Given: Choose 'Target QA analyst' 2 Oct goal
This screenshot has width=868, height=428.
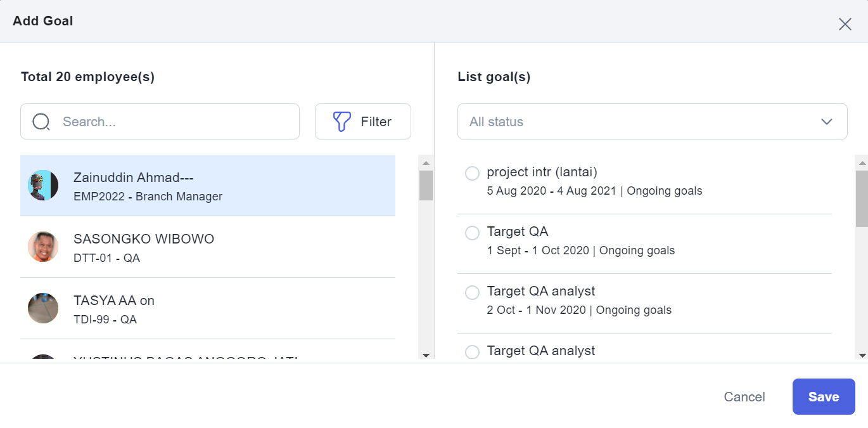Looking at the screenshot, I should 472,292.
